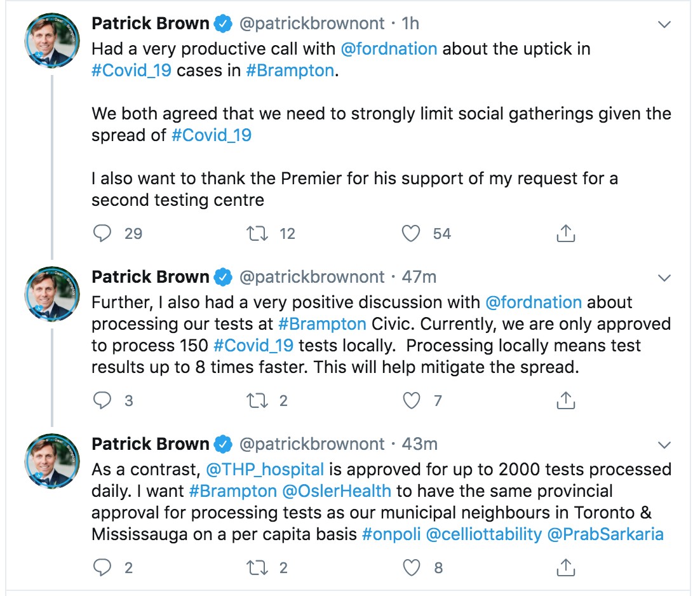700x596 pixels.
Task: Open Patrick Brown's avatar on the first tweet
Action: pyautogui.click(x=52, y=41)
